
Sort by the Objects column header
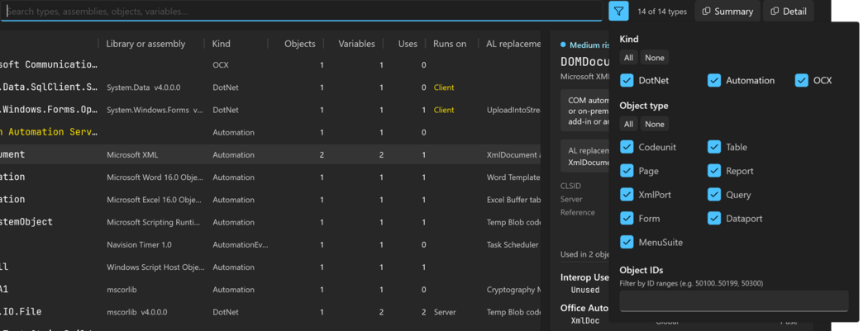click(x=299, y=44)
